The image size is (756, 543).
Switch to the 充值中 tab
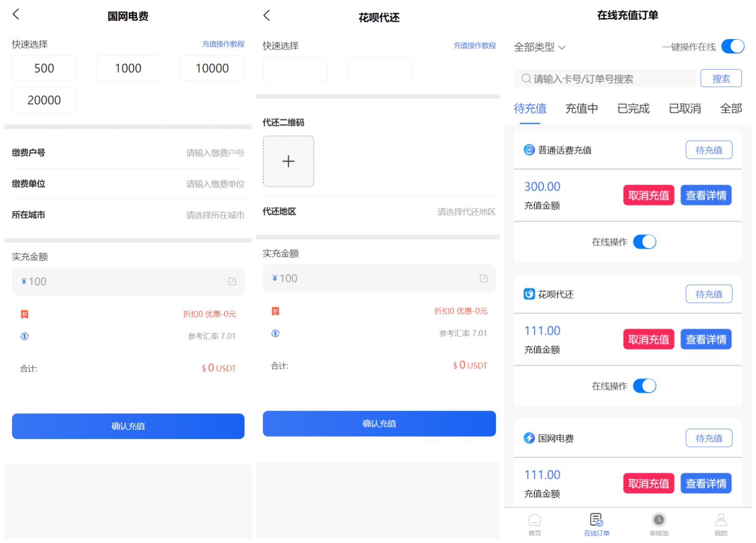[x=581, y=109]
